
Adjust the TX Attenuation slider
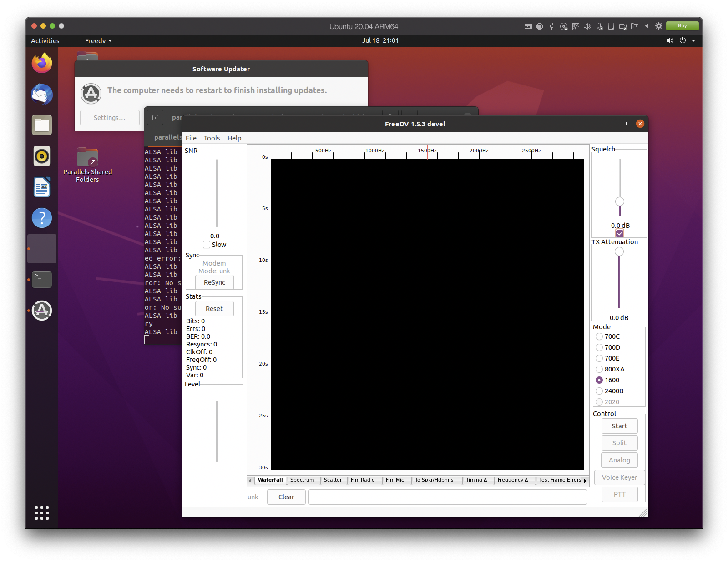click(619, 251)
